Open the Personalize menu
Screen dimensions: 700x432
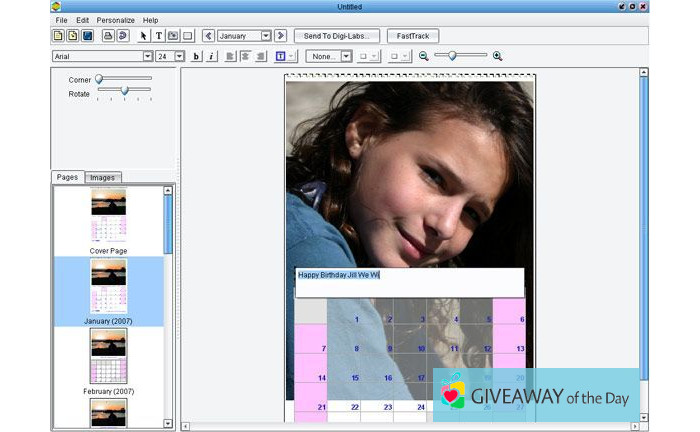[115, 20]
